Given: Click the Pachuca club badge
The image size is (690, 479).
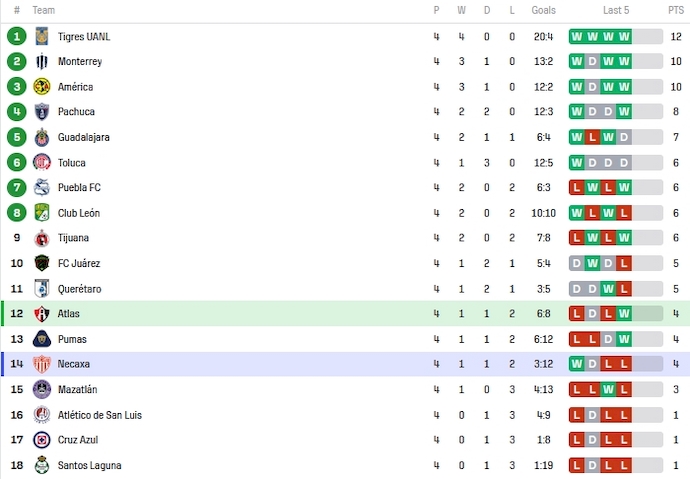Looking at the screenshot, I should tap(42, 112).
